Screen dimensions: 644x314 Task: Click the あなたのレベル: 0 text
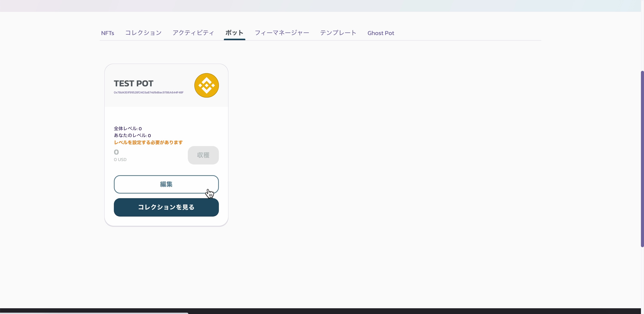click(132, 135)
